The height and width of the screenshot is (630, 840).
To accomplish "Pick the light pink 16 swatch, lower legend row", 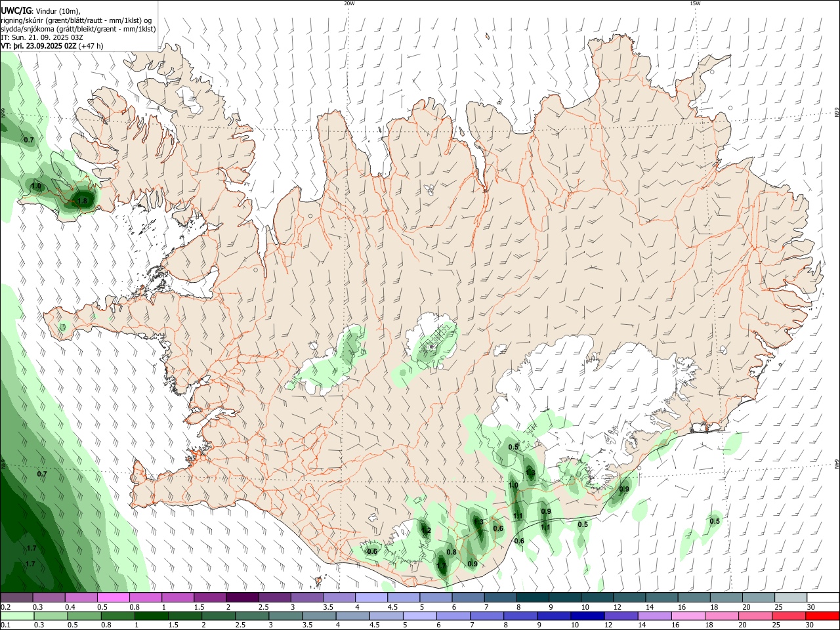I will [x=688, y=616].
